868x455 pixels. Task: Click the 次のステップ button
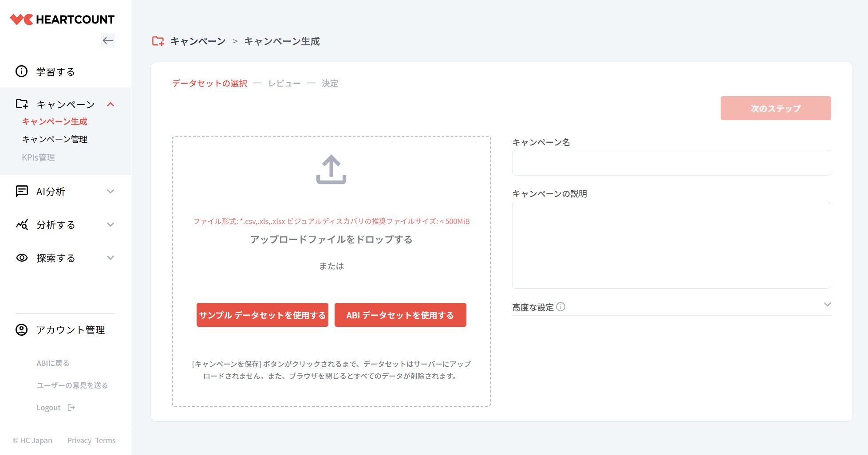775,108
